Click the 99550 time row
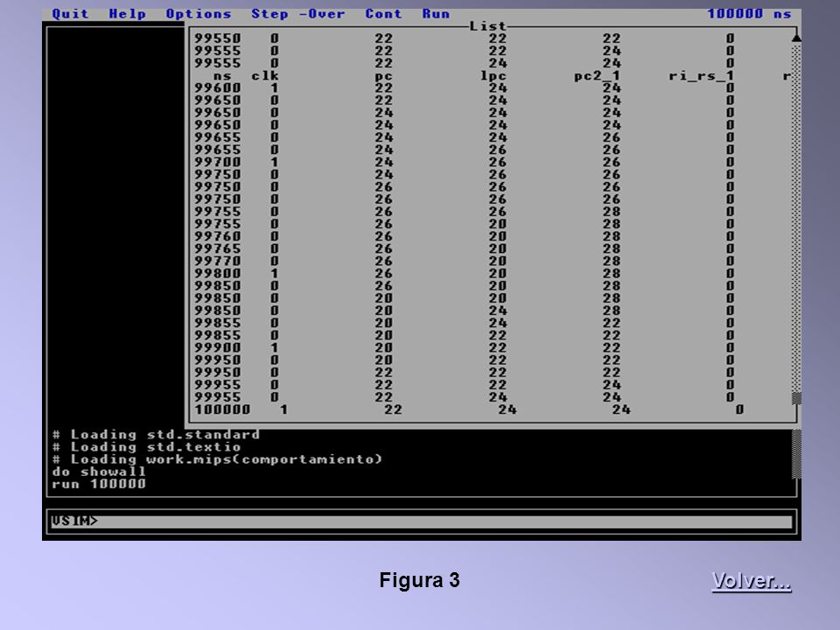Screen dimensions: 840x630 click(x=465, y=38)
